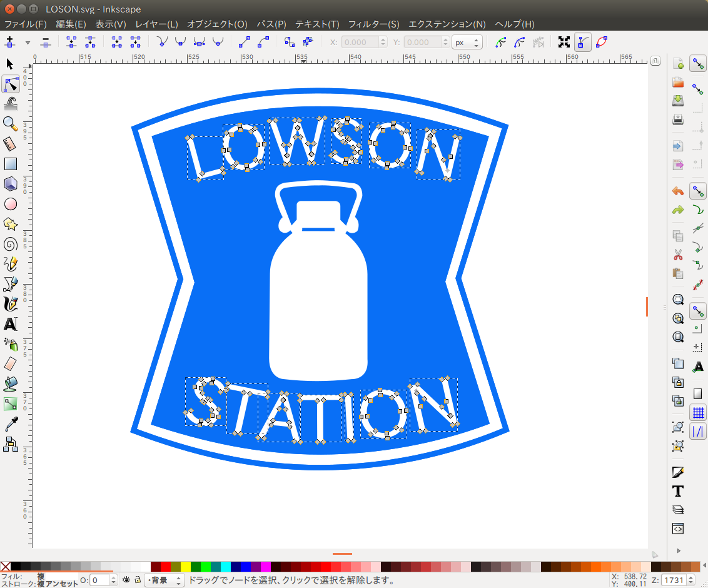Make selected nodes cusp (corner)
Image resolution: width=708 pixels, height=588 pixels.
(161, 42)
